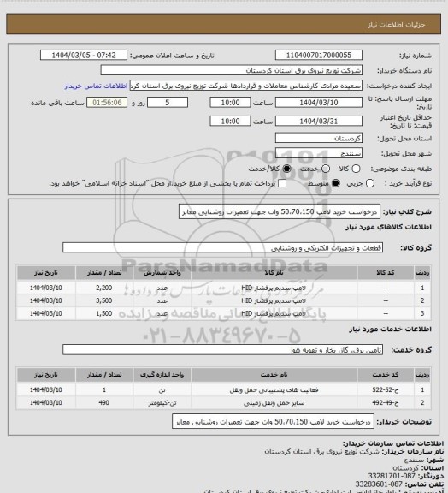Click the delivery city field سنندج
The image size is (448, 493).
[319, 153]
